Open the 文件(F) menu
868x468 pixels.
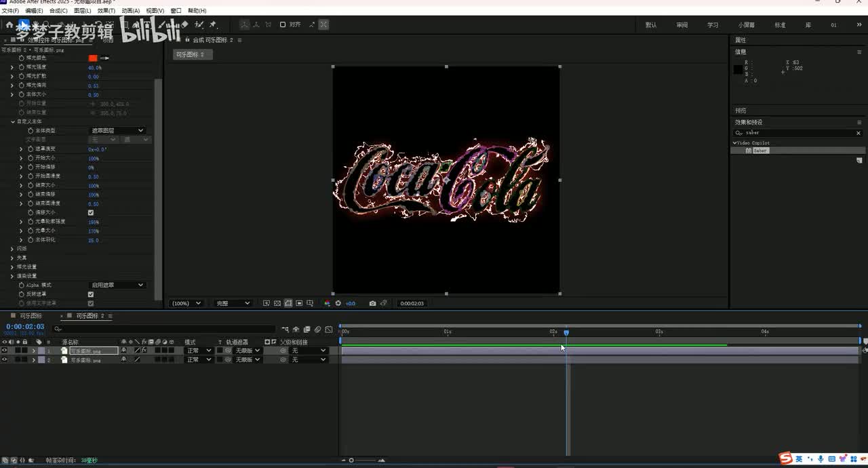click(x=10, y=11)
